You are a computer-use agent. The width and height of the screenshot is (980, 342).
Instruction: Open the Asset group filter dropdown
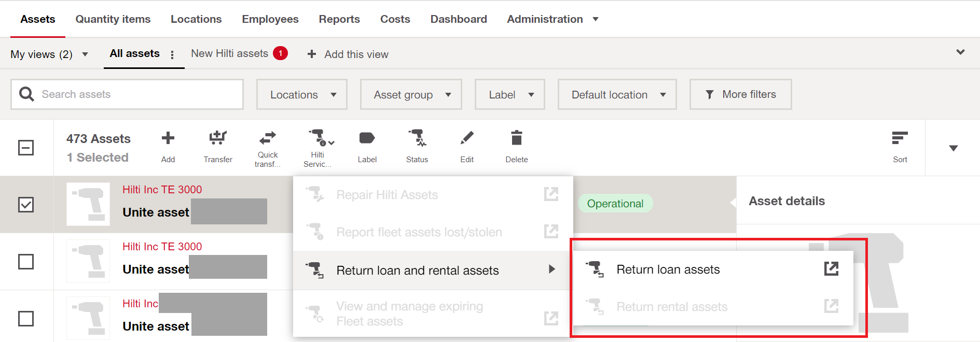(x=411, y=94)
